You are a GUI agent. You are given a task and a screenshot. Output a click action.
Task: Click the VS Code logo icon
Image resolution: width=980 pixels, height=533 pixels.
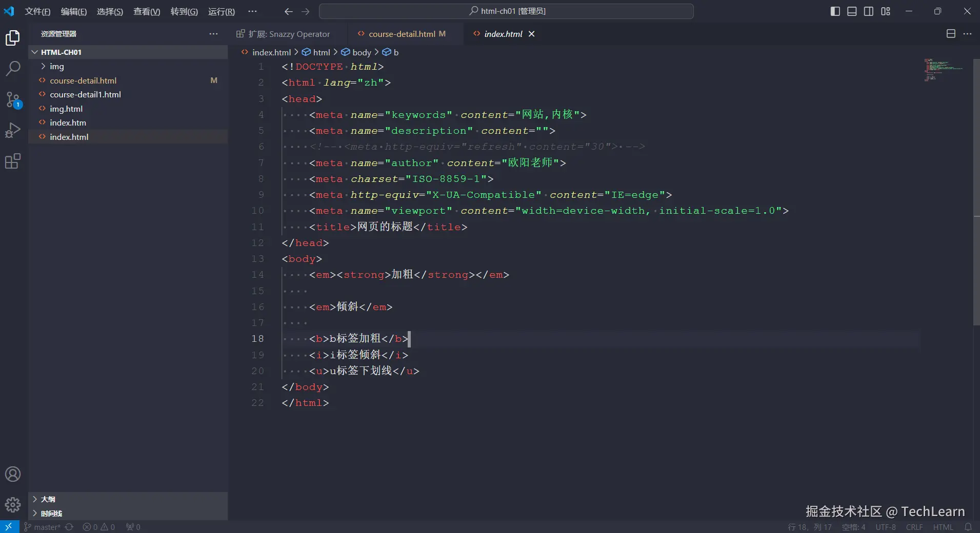(x=9, y=11)
